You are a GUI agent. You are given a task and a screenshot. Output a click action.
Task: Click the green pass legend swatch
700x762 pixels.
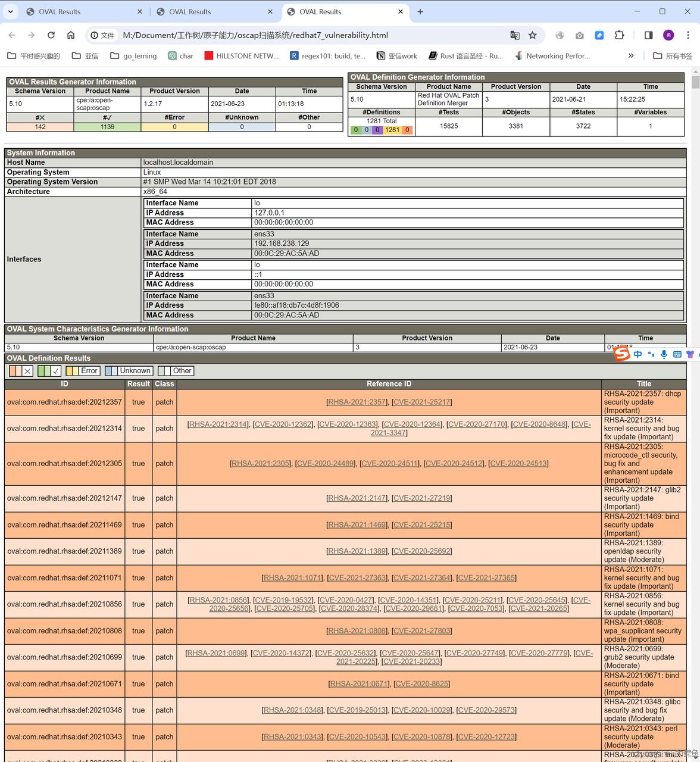tap(43, 371)
